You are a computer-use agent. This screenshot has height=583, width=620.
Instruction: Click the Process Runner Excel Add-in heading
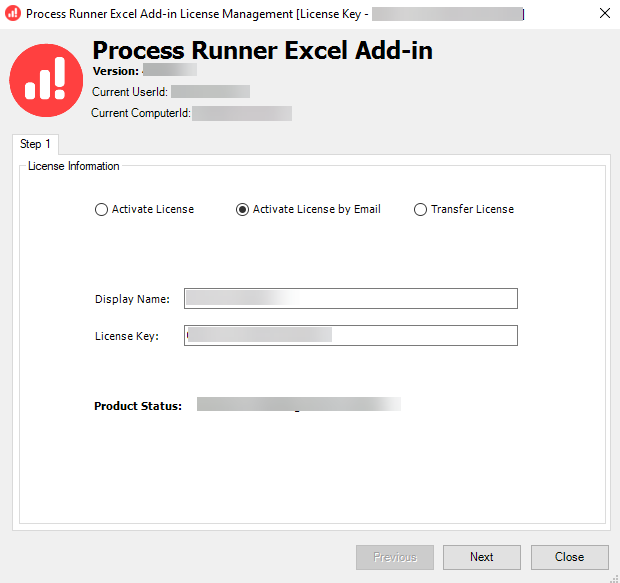(262, 51)
